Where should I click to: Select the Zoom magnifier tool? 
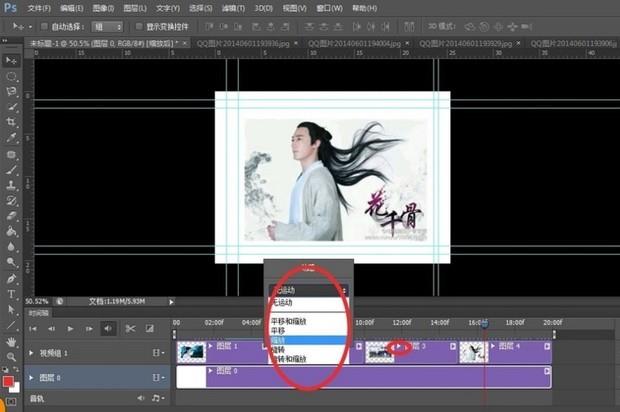coord(11,357)
